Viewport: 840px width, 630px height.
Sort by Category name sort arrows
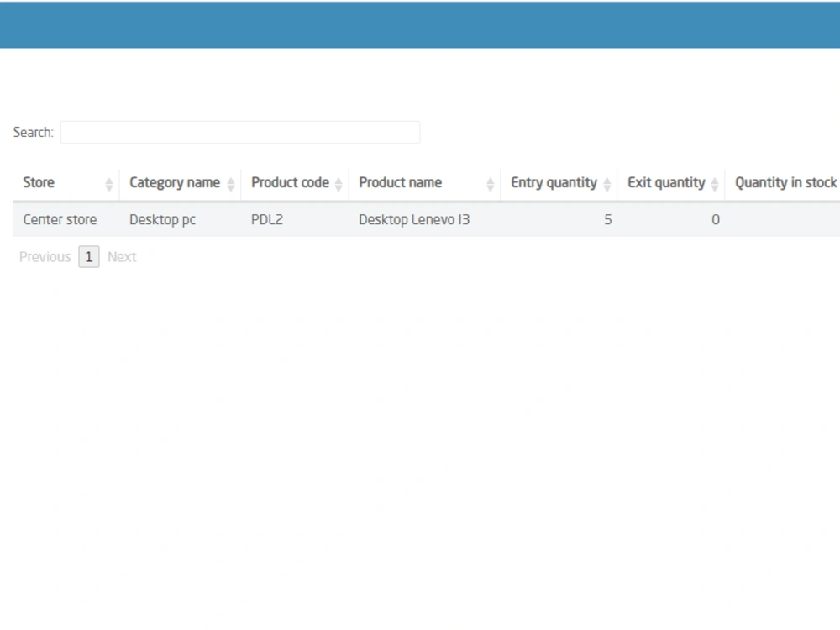click(231, 184)
